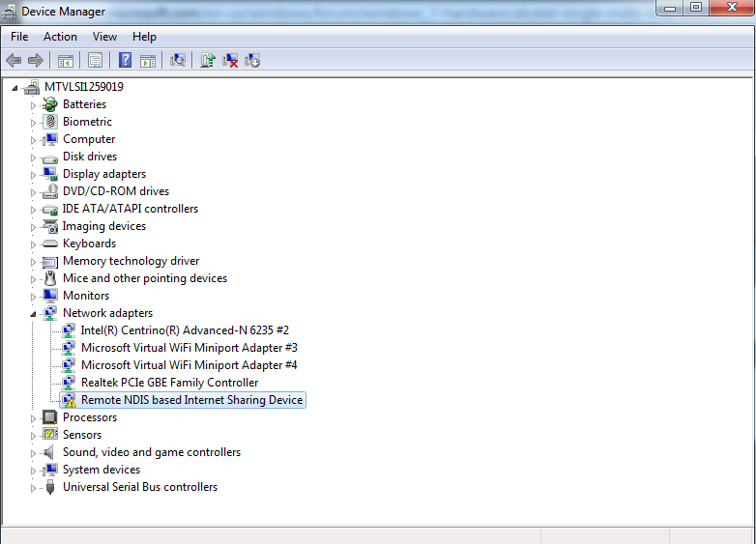
Task: Click the Mice and other pointing devices icon
Action: tap(50, 278)
